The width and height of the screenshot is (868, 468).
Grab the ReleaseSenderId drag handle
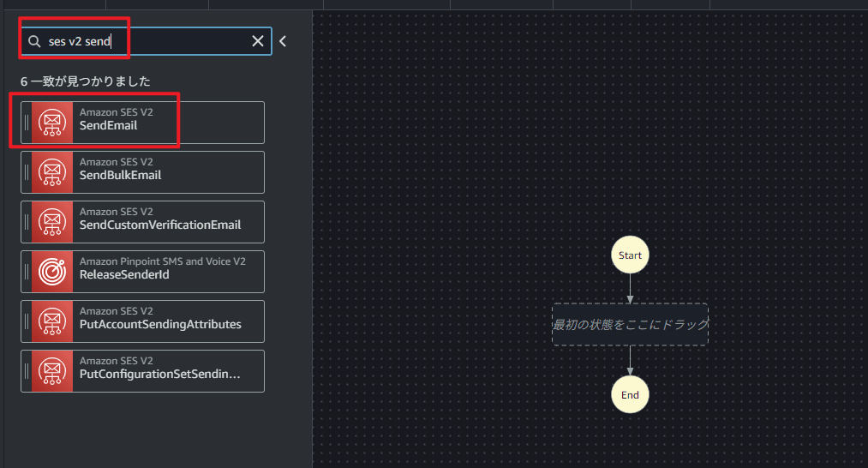(26, 272)
